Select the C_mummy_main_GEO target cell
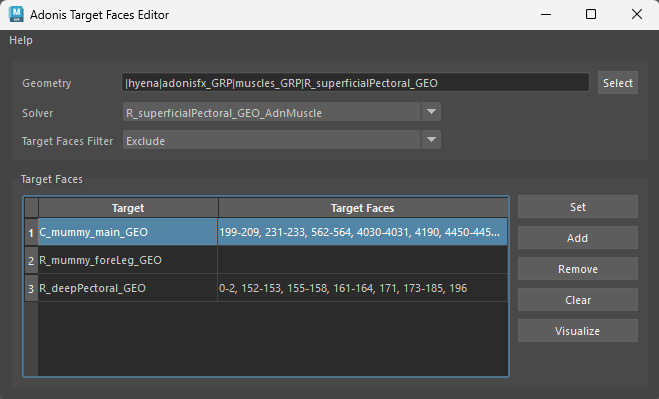Screen dimensions: 659x399 coord(128,232)
